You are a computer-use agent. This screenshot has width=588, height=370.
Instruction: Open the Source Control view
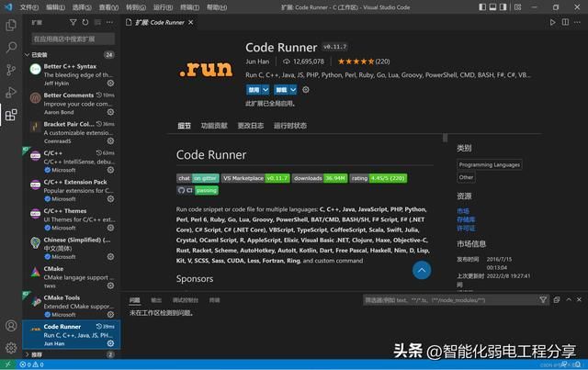pos(11,69)
